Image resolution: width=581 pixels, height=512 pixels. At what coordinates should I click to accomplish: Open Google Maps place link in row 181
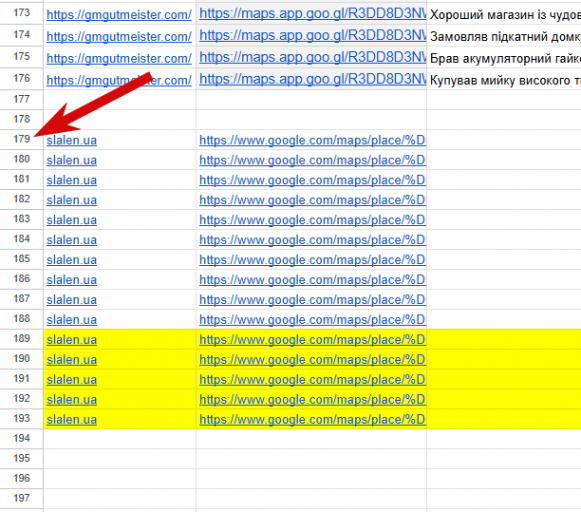312,180
